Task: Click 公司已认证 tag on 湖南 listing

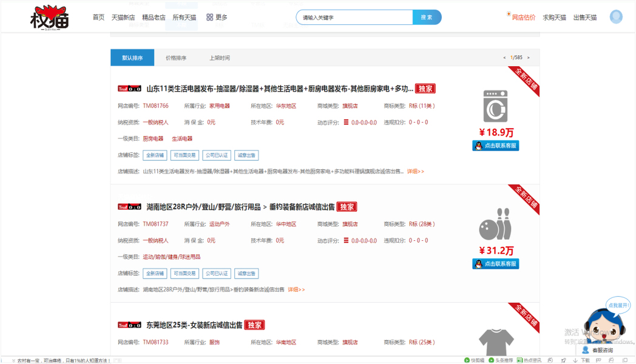Action: 217,274
